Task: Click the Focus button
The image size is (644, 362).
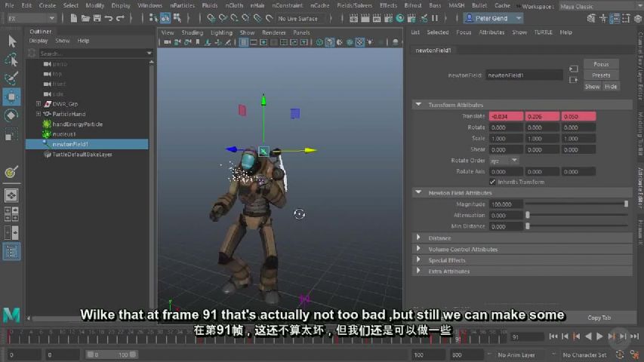Action: point(601,64)
